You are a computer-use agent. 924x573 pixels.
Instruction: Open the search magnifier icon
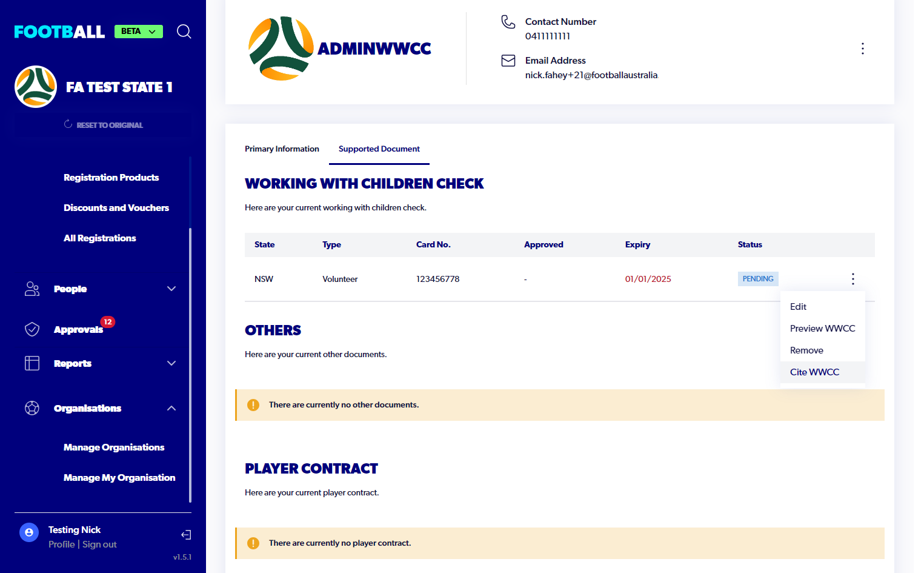(x=184, y=32)
